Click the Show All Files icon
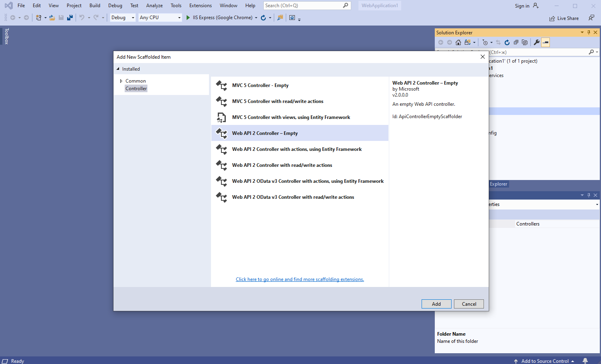The width and height of the screenshot is (601, 364). click(x=525, y=42)
